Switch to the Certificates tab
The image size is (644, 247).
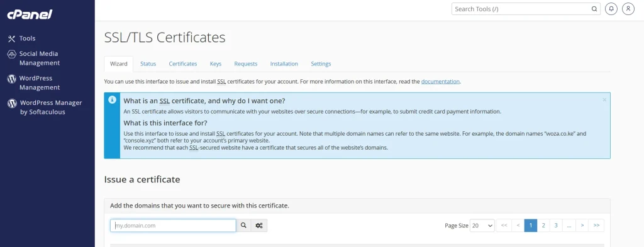coord(183,64)
